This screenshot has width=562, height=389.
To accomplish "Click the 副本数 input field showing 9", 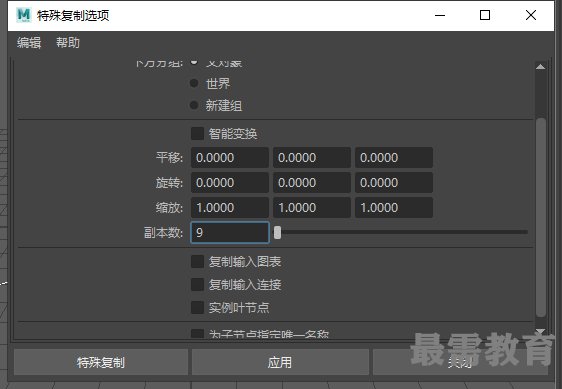I will 230,233.
